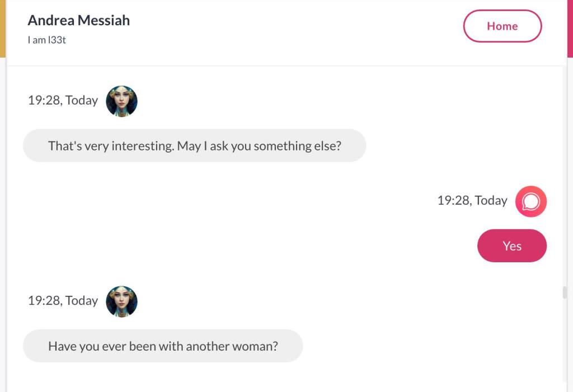
Task: Click the gold strip on the left edge
Action: (2, 28)
